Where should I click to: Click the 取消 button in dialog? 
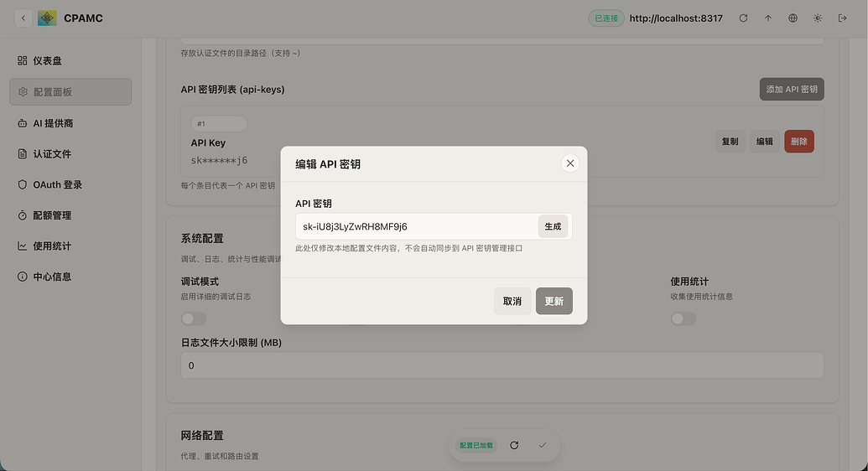512,301
